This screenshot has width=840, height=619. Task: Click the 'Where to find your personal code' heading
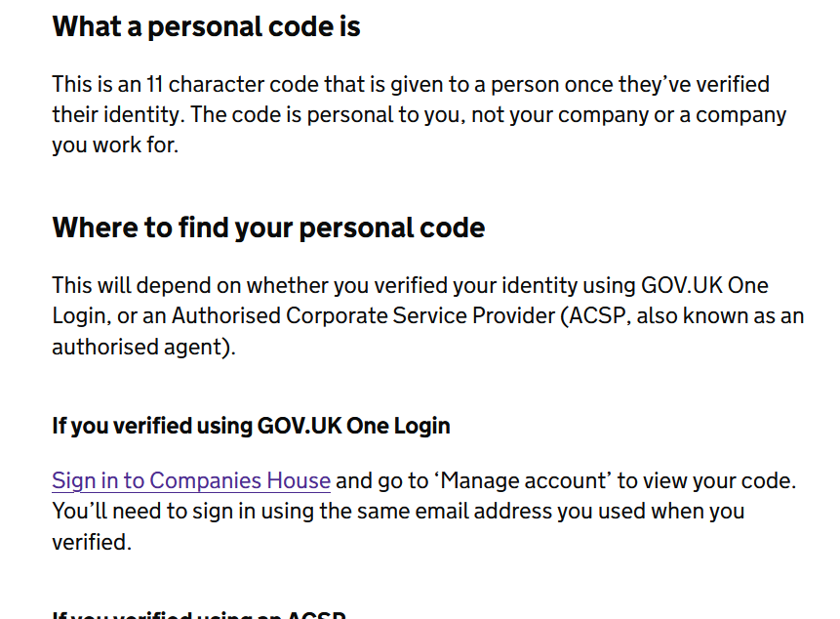coord(268,228)
